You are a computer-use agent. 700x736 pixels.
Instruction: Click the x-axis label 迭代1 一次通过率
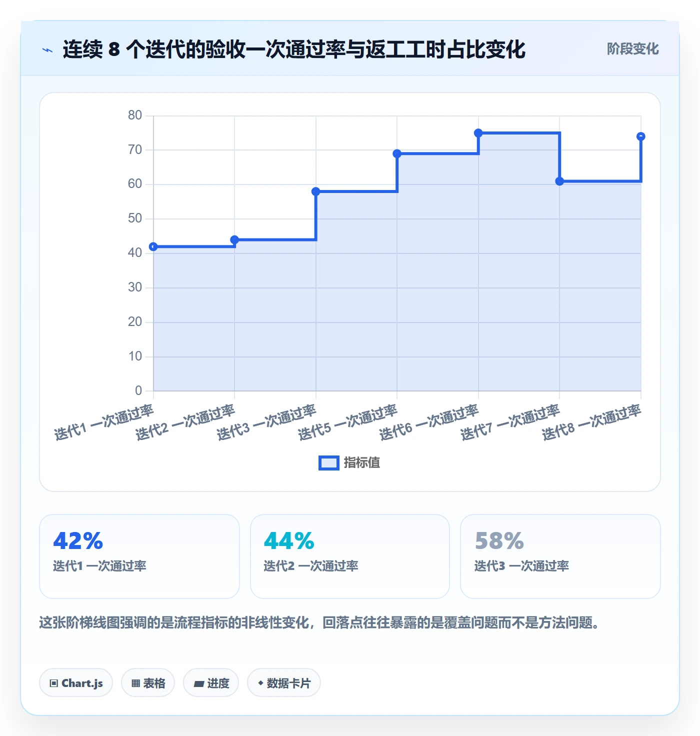104,422
